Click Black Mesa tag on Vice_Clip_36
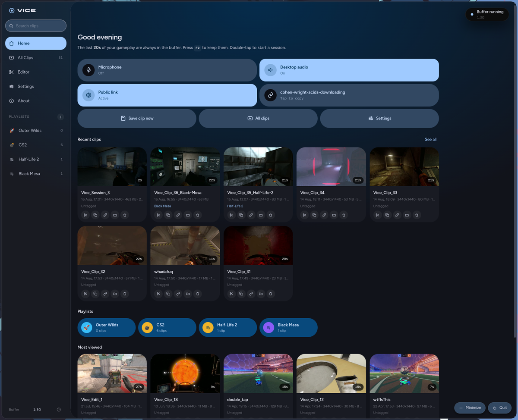Image resolution: width=518 pixels, height=420 pixels. (163, 206)
